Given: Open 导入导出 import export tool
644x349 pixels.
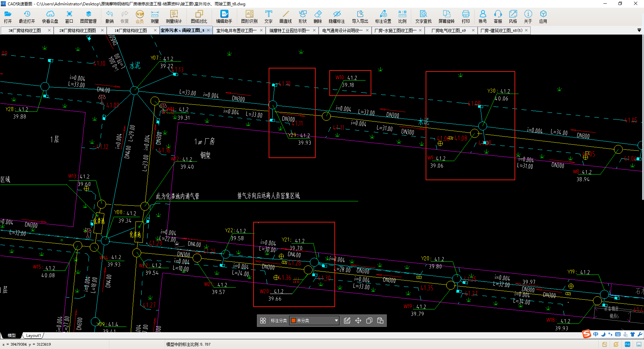Looking at the screenshot, I should pos(360,16).
